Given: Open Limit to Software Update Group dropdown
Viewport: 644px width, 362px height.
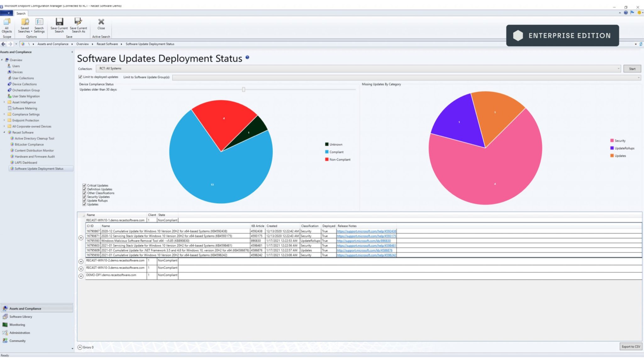Looking at the screenshot, I should tap(407, 77).
